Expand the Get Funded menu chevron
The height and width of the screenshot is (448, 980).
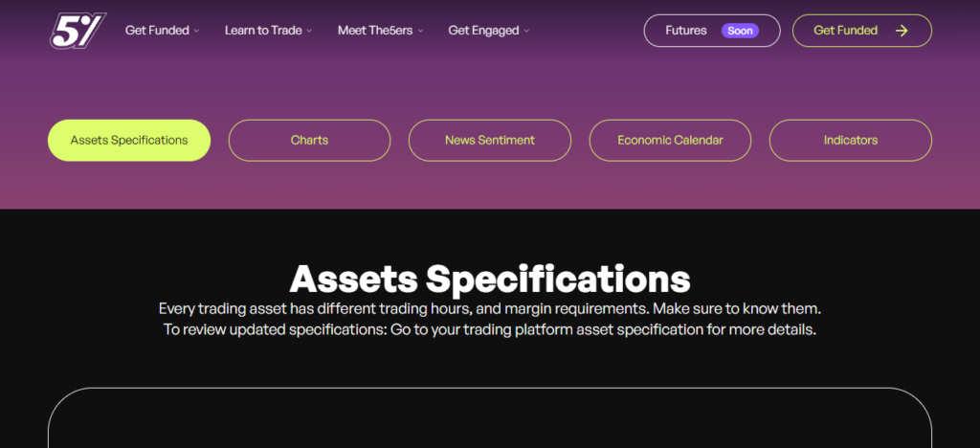(x=197, y=32)
